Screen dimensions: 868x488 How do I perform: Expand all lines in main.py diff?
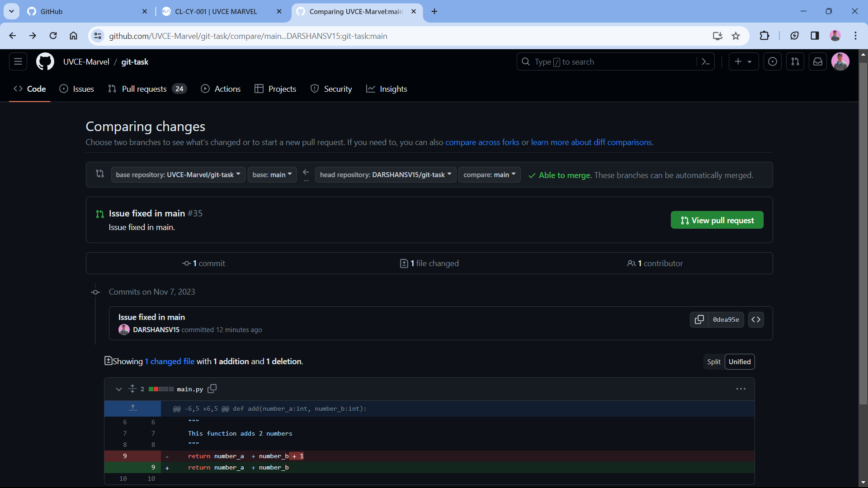[x=132, y=389]
